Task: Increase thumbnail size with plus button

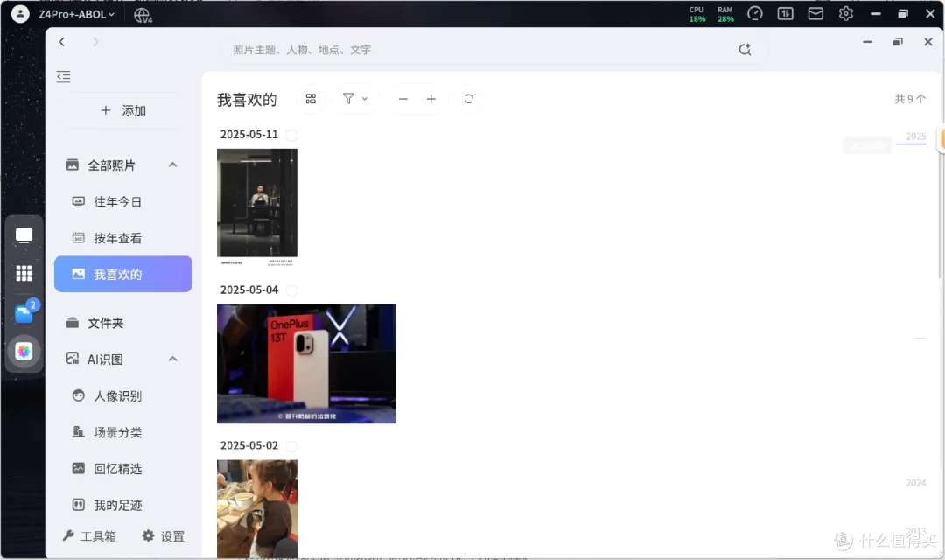Action: pyautogui.click(x=430, y=99)
